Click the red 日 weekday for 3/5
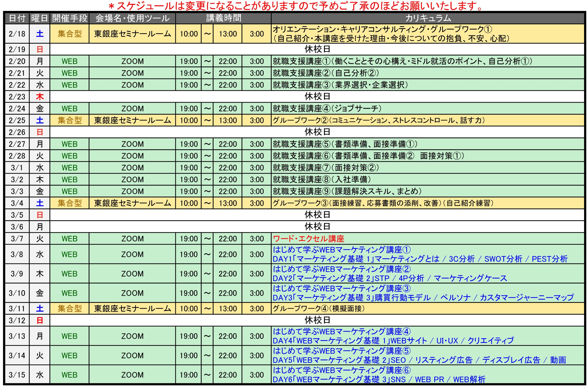588x389 pixels. pyautogui.click(x=40, y=215)
